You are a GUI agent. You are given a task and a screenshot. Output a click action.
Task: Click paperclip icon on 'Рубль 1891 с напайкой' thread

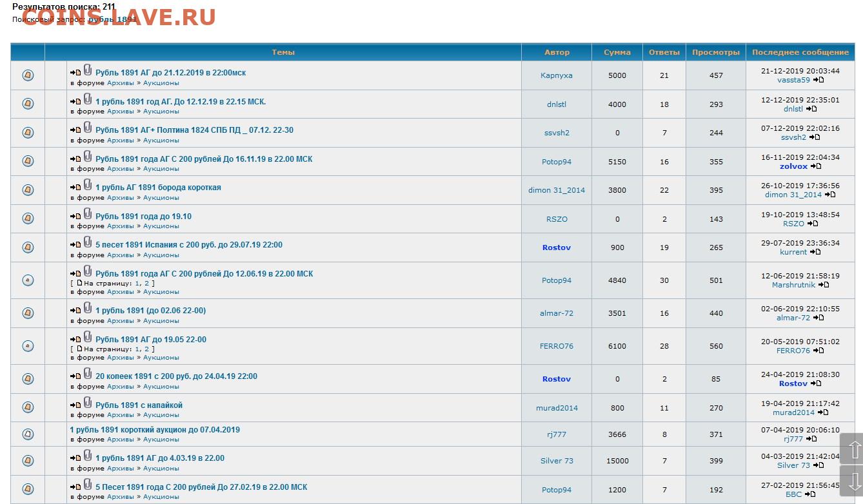click(x=88, y=403)
